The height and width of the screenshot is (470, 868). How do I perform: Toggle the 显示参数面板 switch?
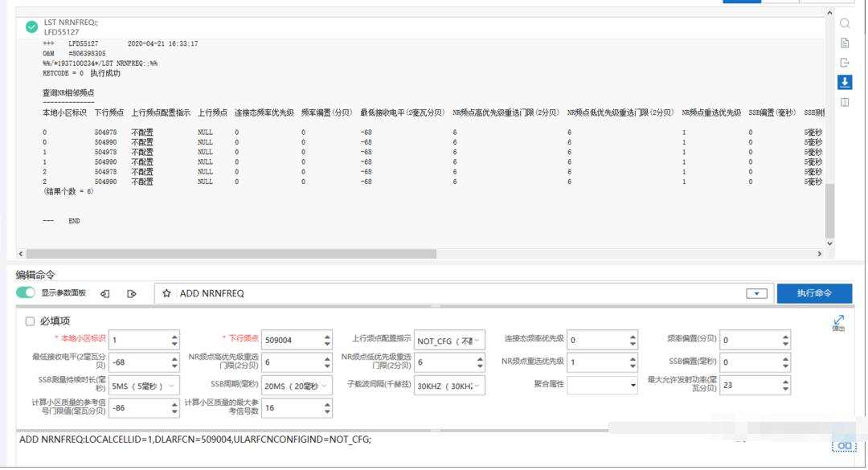[26, 293]
